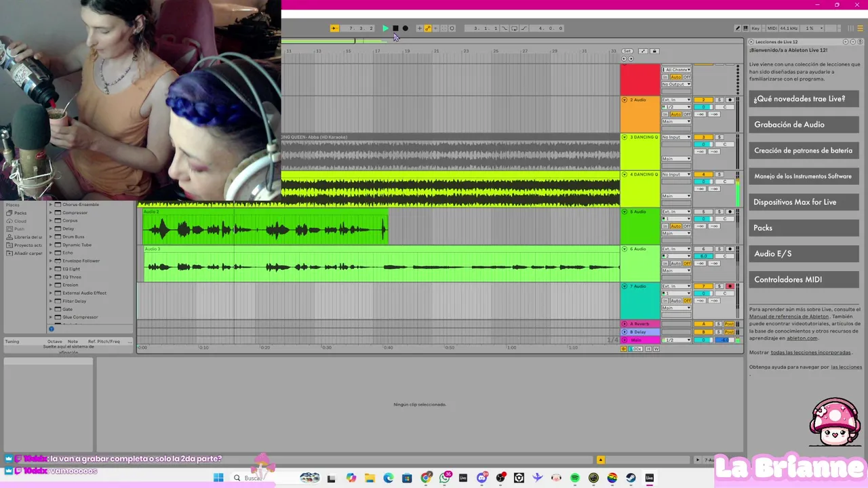Set 6 Audio monitor to Auto

675,264
